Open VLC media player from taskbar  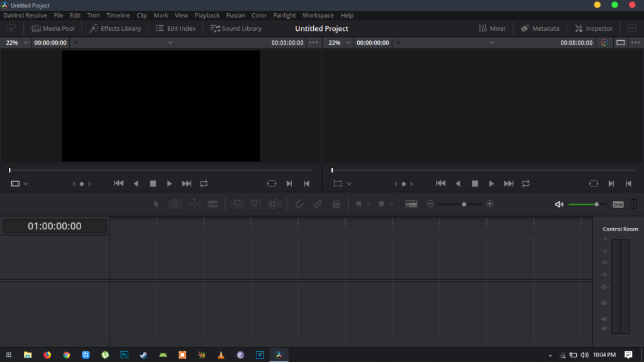point(221,355)
